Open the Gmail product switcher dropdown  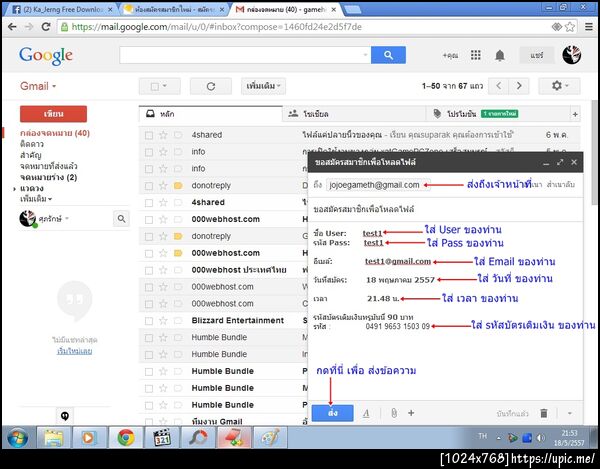click(38, 86)
